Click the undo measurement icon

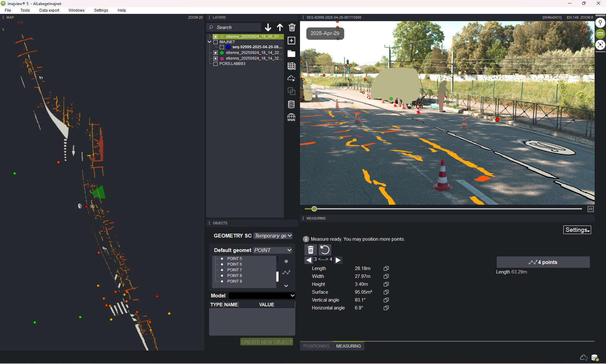coord(325,250)
